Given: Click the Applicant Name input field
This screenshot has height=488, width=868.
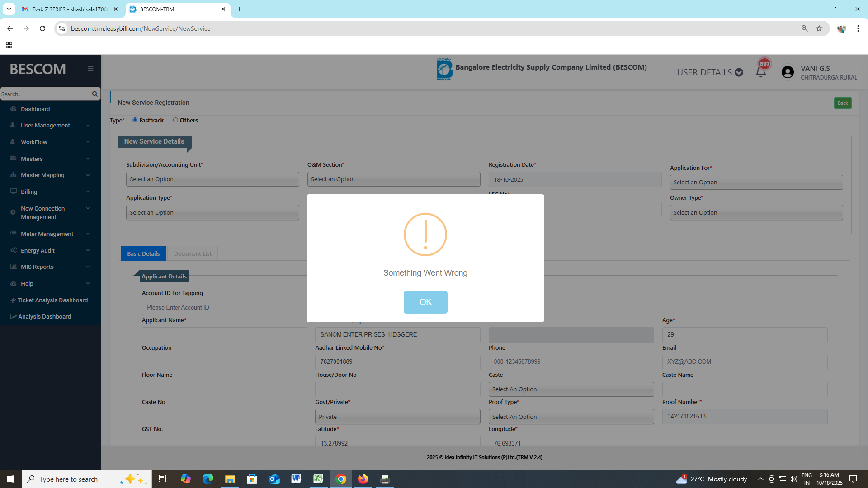Looking at the screenshot, I should tap(224, 335).
